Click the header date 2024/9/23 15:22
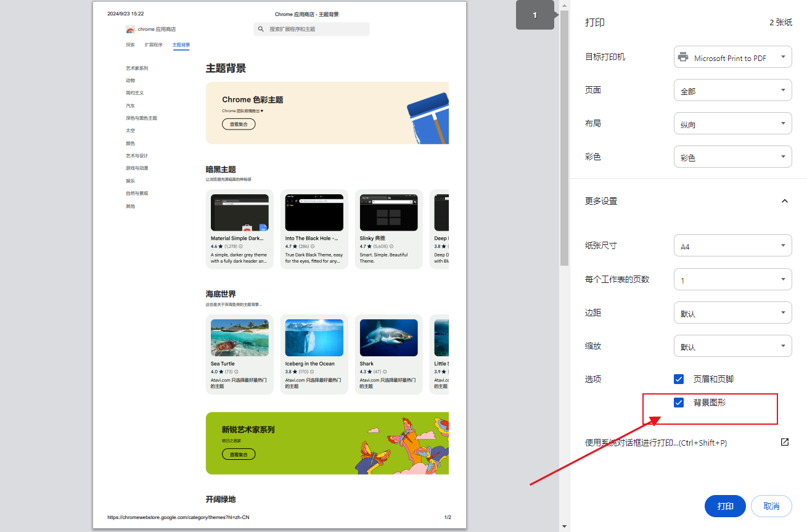 point(125,14)
